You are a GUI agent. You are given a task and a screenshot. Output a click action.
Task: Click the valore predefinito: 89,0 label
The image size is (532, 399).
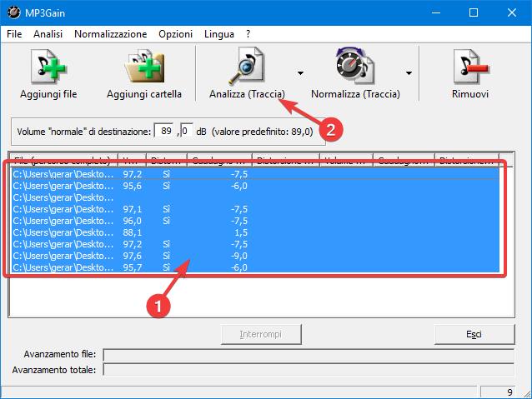pyautogui.click(x=263, y=132)
